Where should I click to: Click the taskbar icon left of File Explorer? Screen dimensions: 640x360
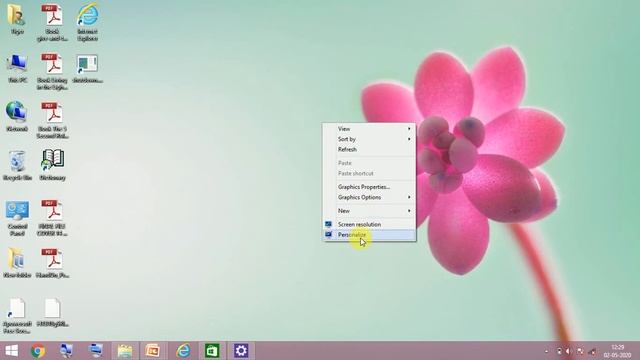tap(96, 351)
